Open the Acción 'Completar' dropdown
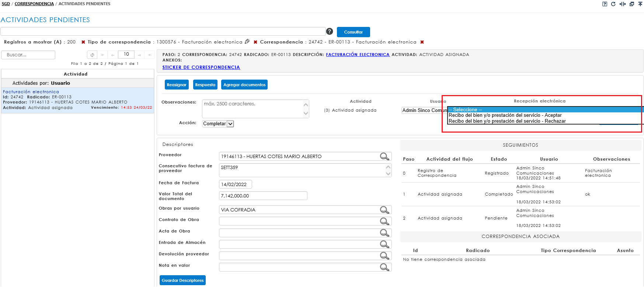Image resolution: width=644 pixels, height=287 pixels. click(x=218, y=124)
